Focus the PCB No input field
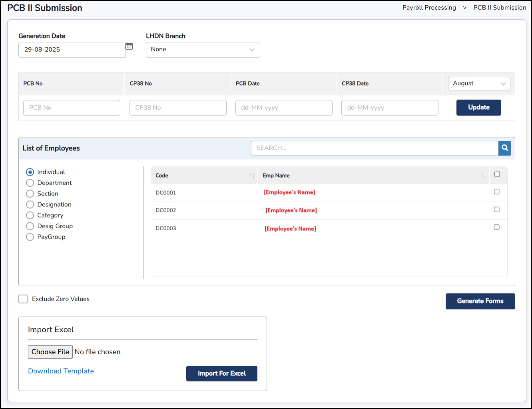Screen dimensions: 532x409 click(x=72, y=108)
